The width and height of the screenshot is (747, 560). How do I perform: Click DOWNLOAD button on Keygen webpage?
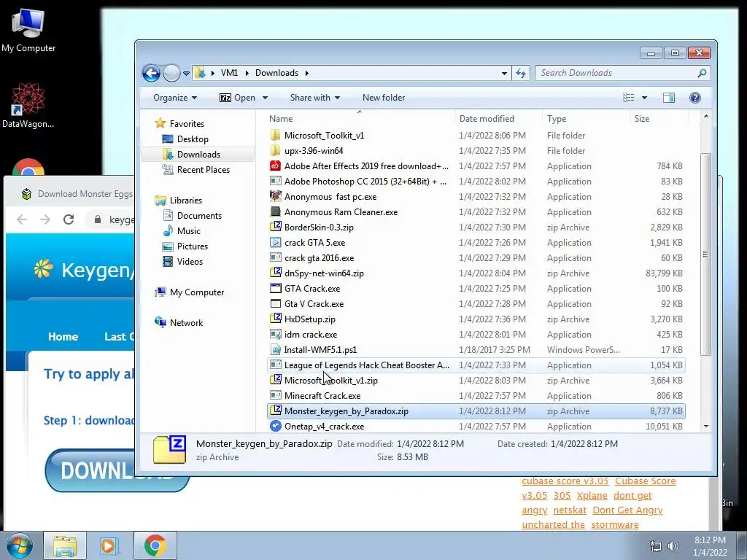tap(117, 470)
